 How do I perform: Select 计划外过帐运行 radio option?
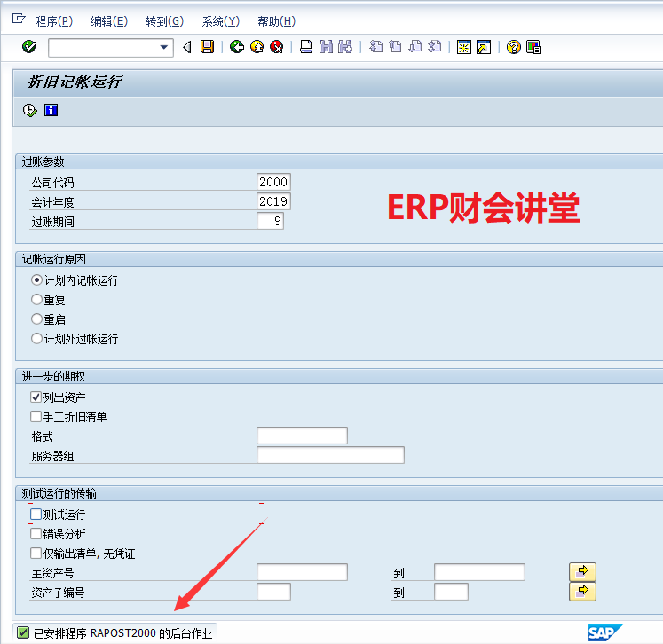(37, 339)
